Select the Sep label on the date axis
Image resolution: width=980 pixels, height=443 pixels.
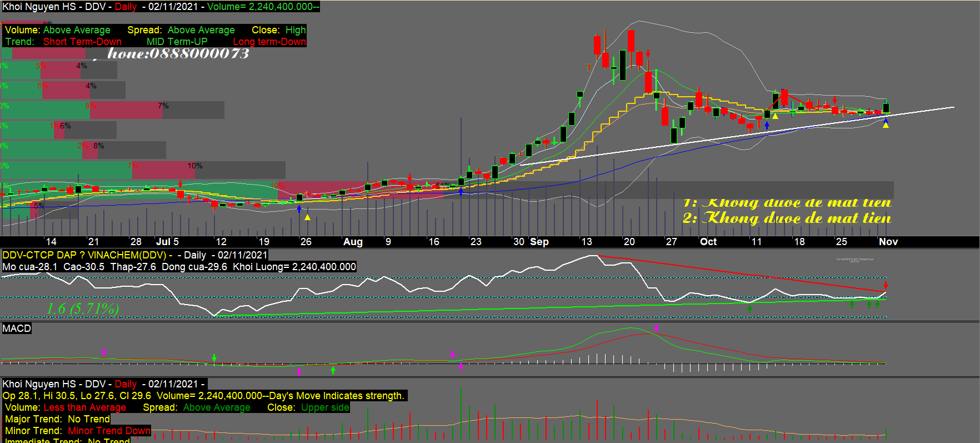539,242
